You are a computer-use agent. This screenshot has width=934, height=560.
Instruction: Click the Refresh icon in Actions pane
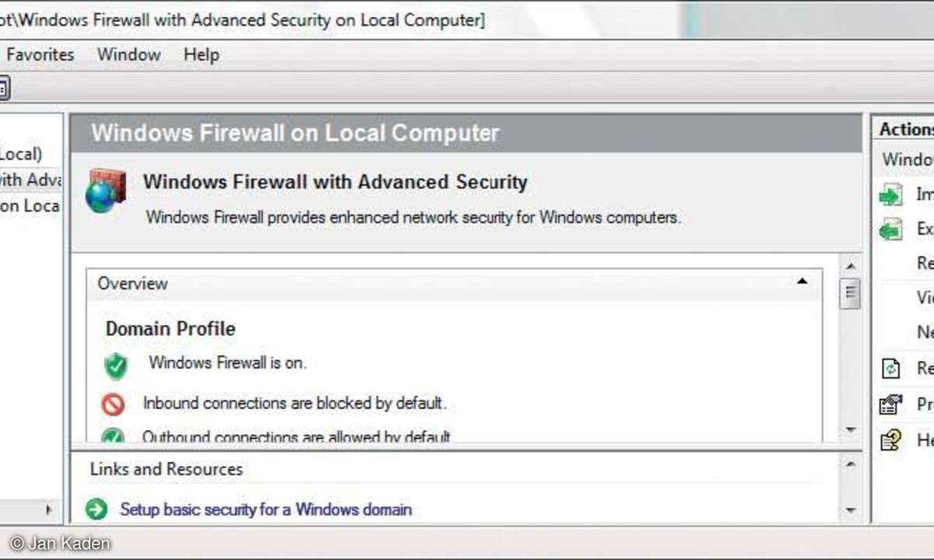(890, 369)
